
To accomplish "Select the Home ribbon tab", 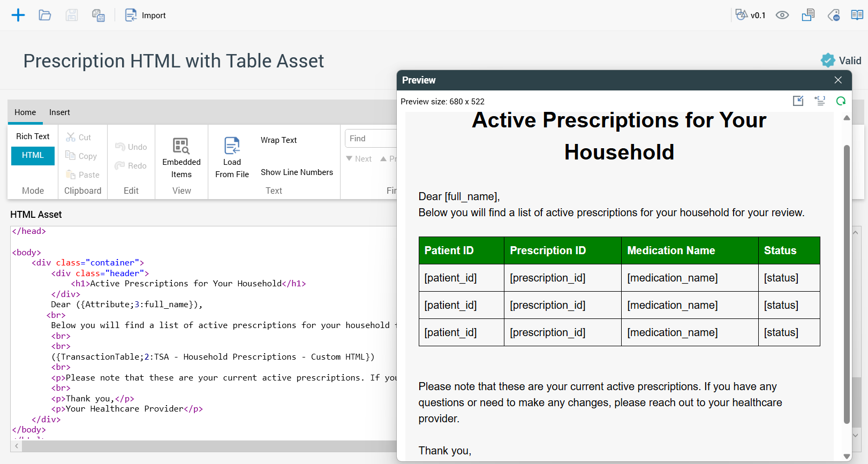I will pyautogui.click(x=25, y=112).
